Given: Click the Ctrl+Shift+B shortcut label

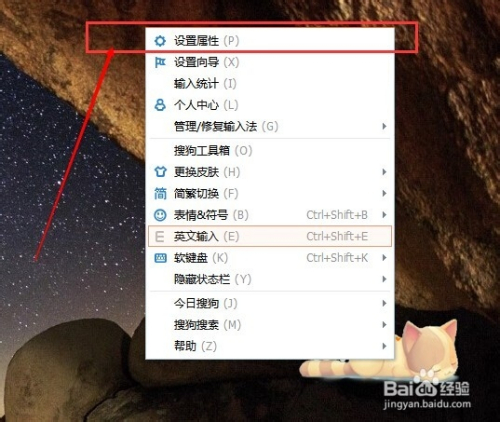Looking at the screenshot, I should (x=337, y=215).
